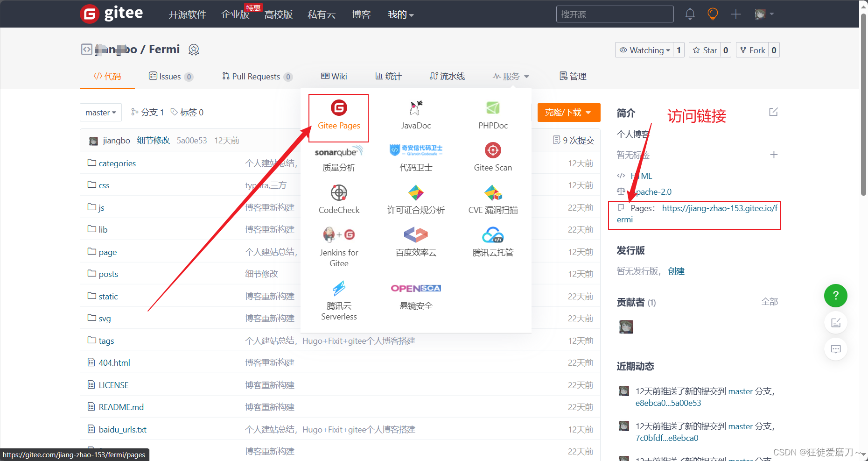868x461 pixels.
Task: Open 博客 in the top nav
Action: (361, 14)
